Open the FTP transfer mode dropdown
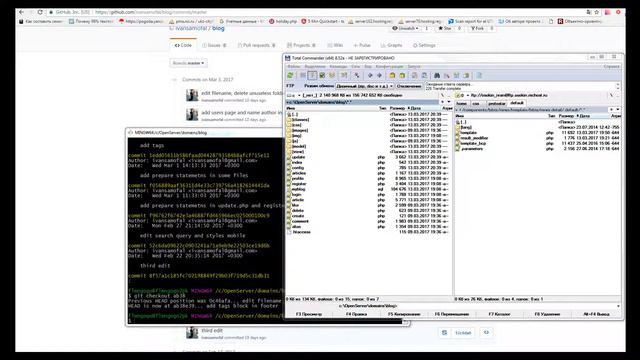The image size is (640, 360). click(364, 86)
